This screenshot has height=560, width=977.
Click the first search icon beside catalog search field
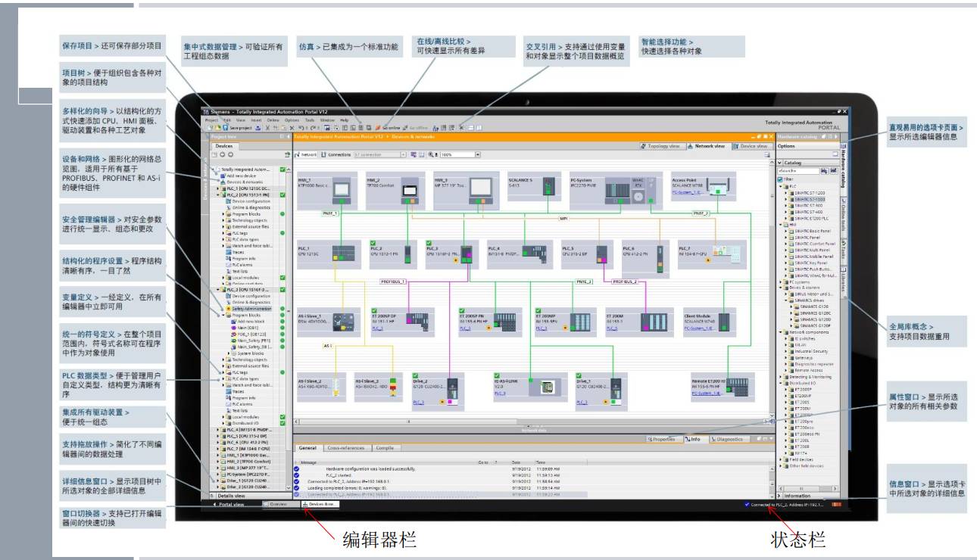824,170
